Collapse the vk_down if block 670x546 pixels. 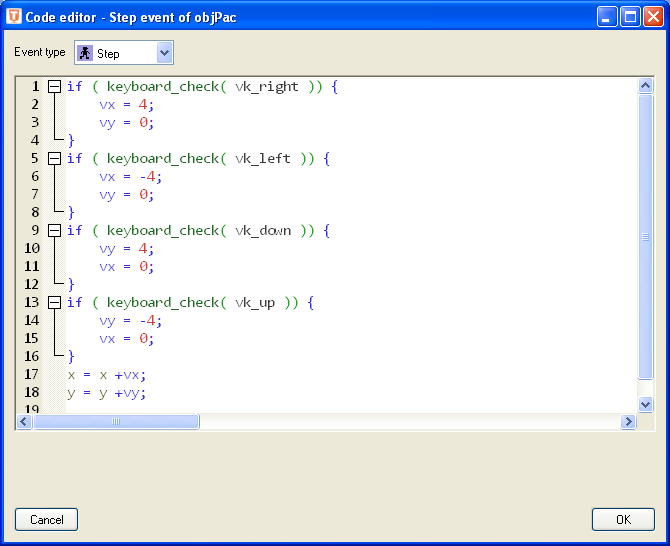tap(54, 231)
